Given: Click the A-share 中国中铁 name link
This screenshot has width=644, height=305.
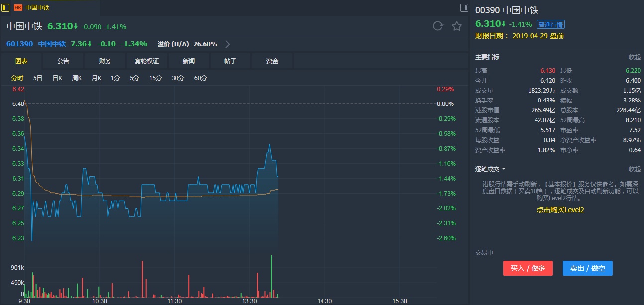Looking at the screenshot, I should tap(52, 44).
